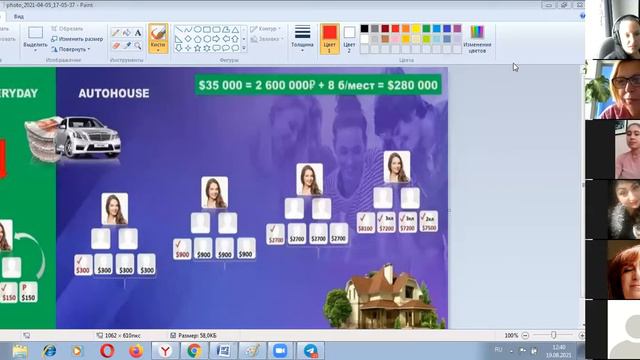Viewport: 640px width, 360px height.
Task: Pick the curve shape
Action: tap(188, 30)
